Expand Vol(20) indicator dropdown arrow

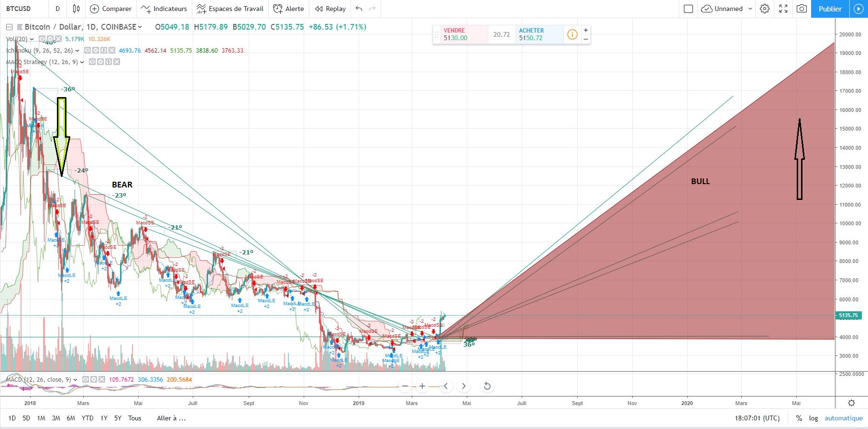[32, 39]
